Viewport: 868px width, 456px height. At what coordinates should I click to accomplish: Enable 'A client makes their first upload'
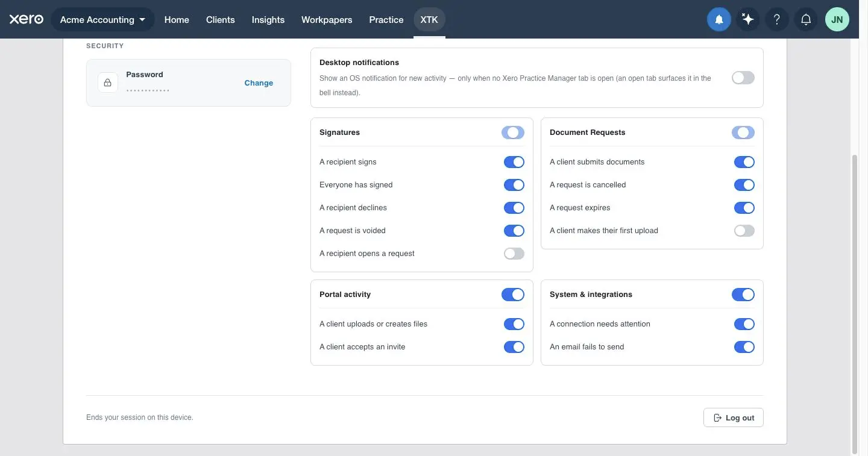744,231
